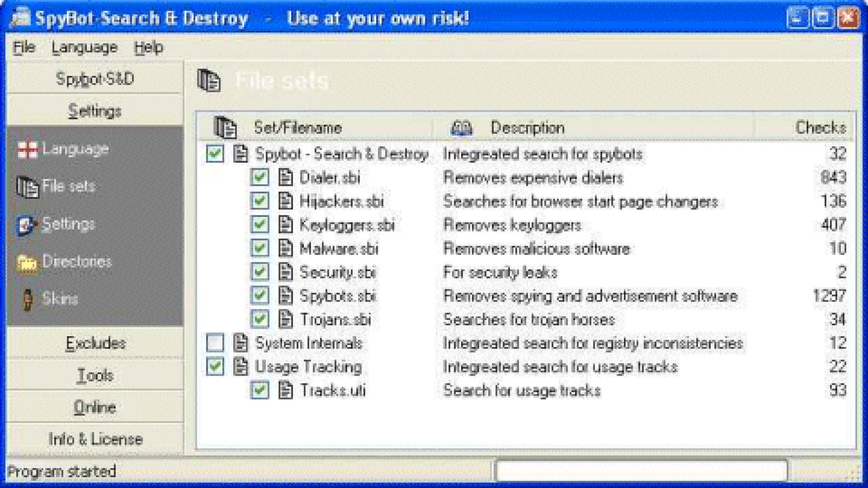Open the Info & License section
This screenshot has width=868, height=488.
[95, 439]
